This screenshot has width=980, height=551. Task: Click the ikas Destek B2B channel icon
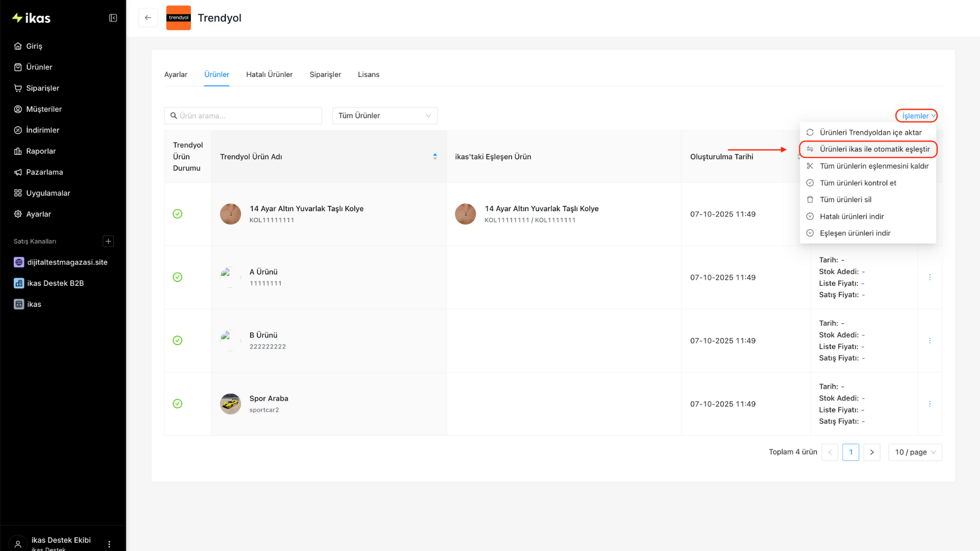(x=19, y=283)
